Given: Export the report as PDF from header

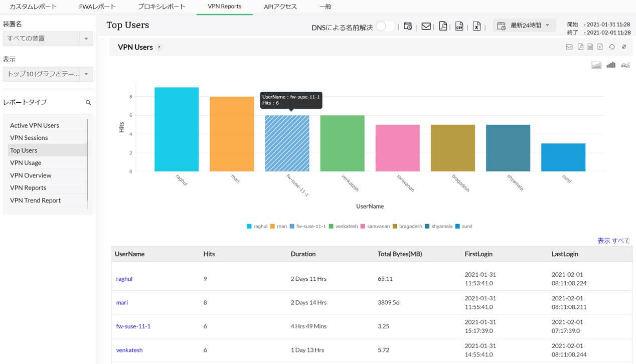Looking at the screenshot, I should click(443, 27).
